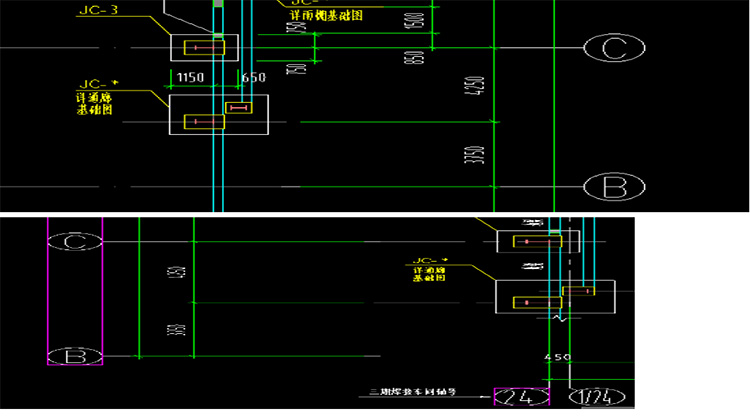The image size is (750, 417).
Task: Click the 650 dimension text
Action: (x=252, y=77)
